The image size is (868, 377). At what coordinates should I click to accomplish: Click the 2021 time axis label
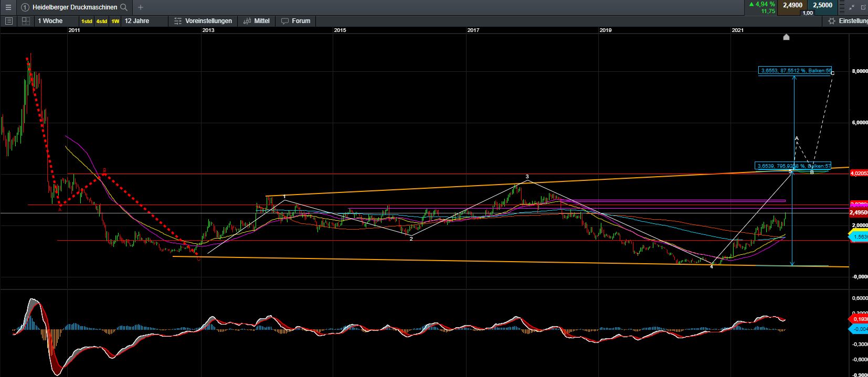737,30
